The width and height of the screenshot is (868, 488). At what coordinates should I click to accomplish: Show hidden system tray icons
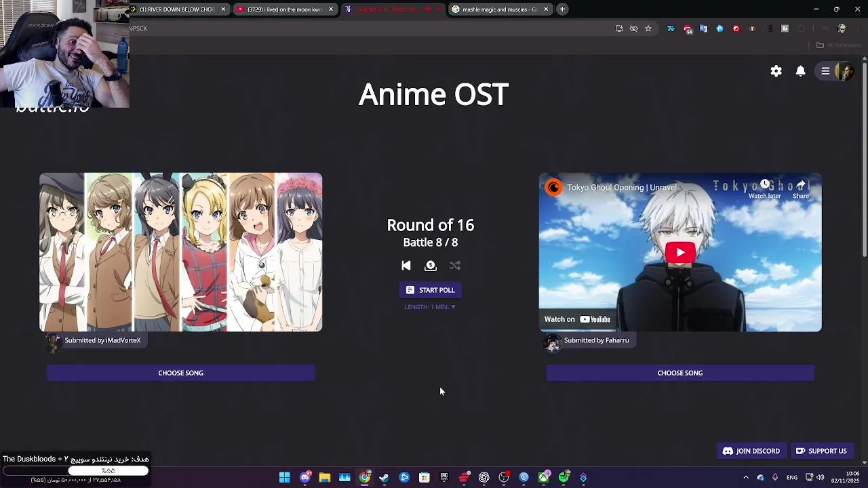click(x=746, y=478)
